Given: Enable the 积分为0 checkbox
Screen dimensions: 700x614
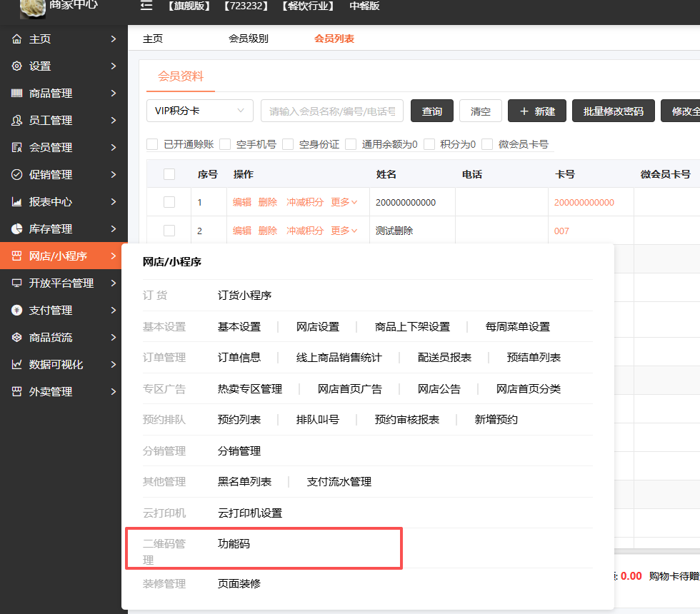Looking at the screenshot, I should click(x=429, y=144).
